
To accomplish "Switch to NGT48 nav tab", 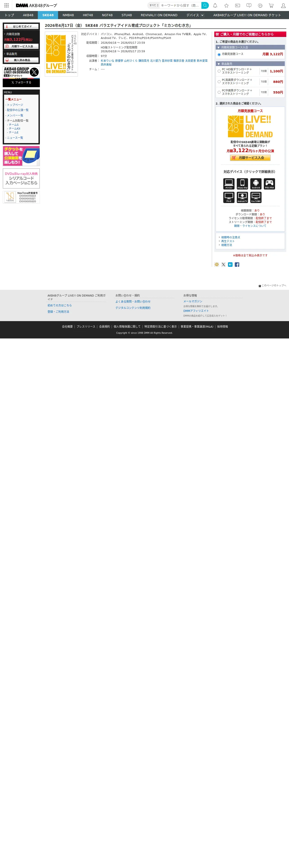I will (x=107, y=15).
